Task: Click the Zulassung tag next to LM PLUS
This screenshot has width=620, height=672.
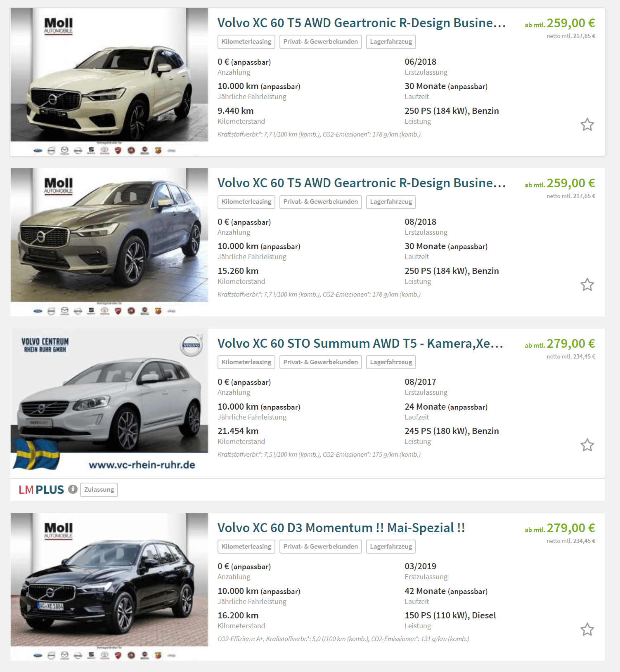Action: (x=99, y=490)
